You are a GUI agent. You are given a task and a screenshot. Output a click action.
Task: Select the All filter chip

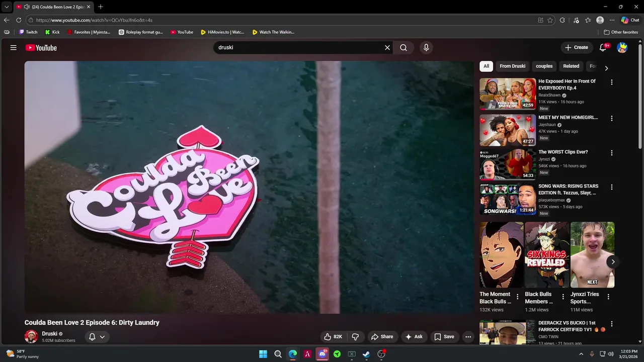486,66
